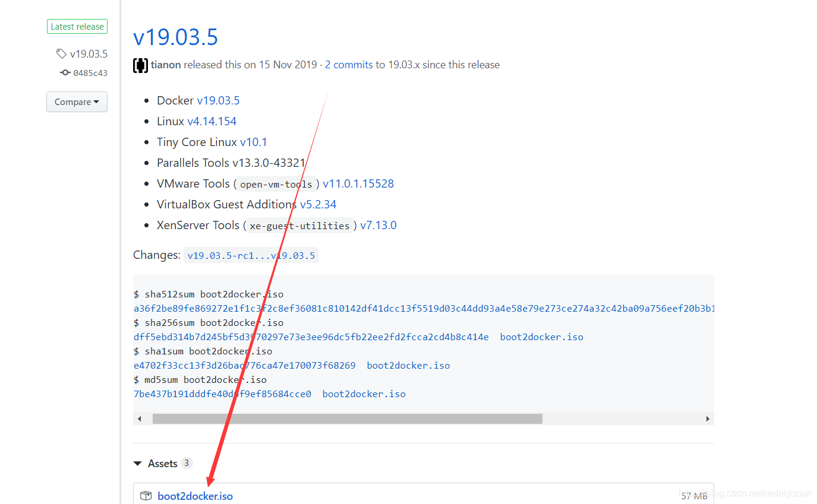This screenshot has height=504, width=817.
Task: Open VirtualBox Guest Additions v5.2.34 link
Action: click(318, 204)
